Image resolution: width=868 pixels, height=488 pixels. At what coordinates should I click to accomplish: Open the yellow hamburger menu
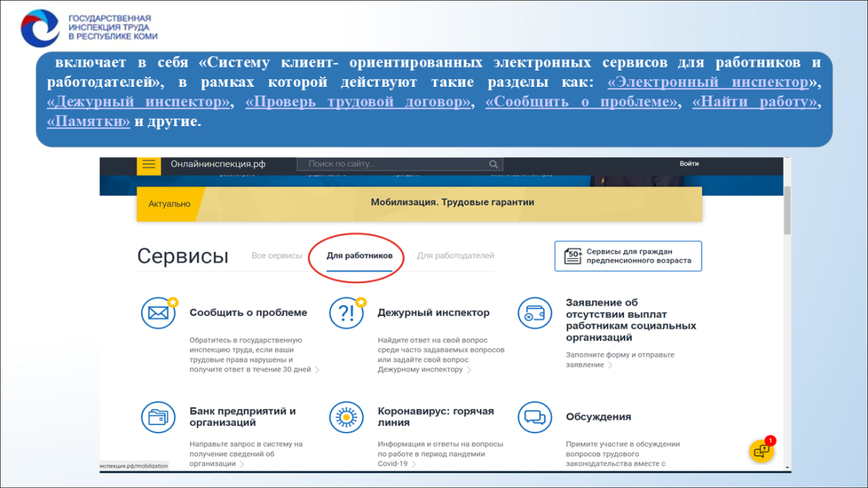coord(149,165)
